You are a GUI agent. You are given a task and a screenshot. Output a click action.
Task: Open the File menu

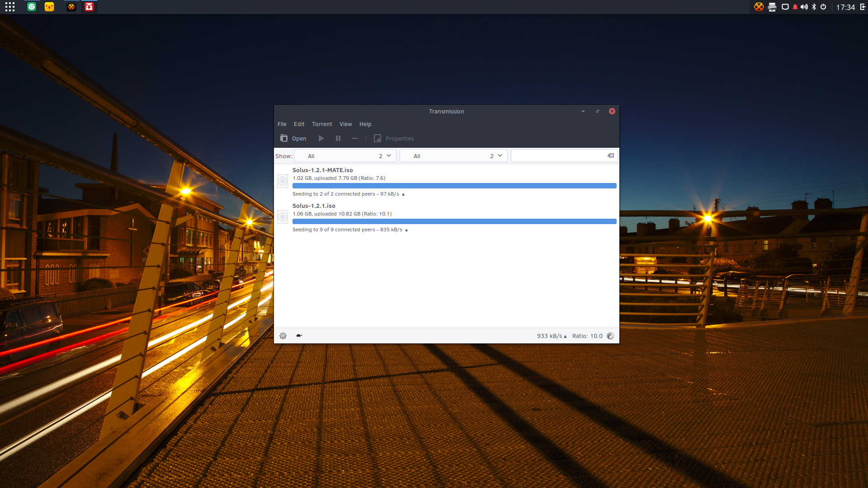tap(282, 124)
